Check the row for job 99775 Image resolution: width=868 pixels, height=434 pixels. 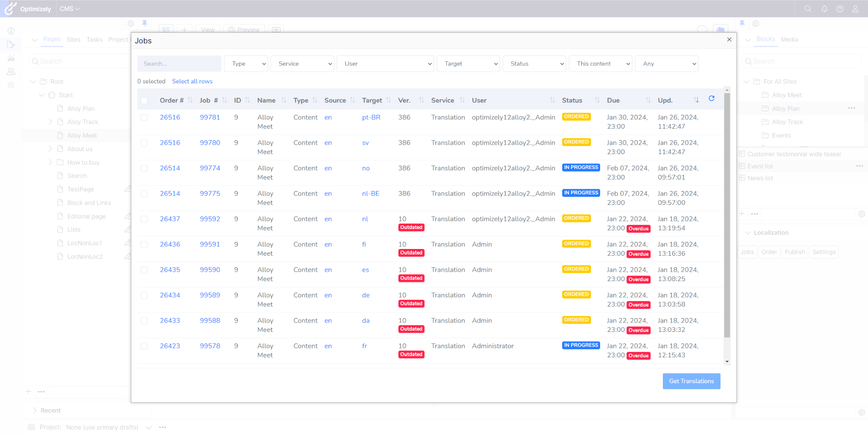144,194
